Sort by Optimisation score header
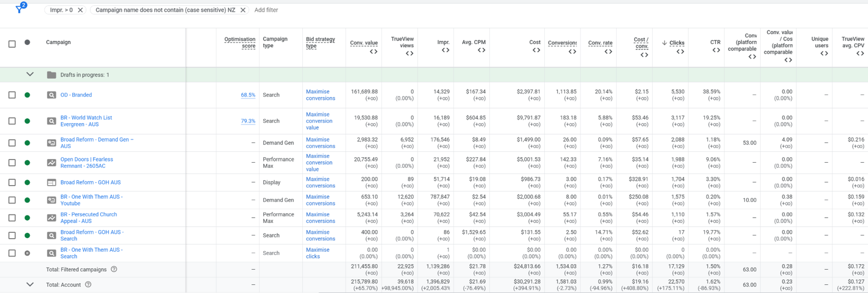This screenshot has width=868, height=293. click(240, 42)
